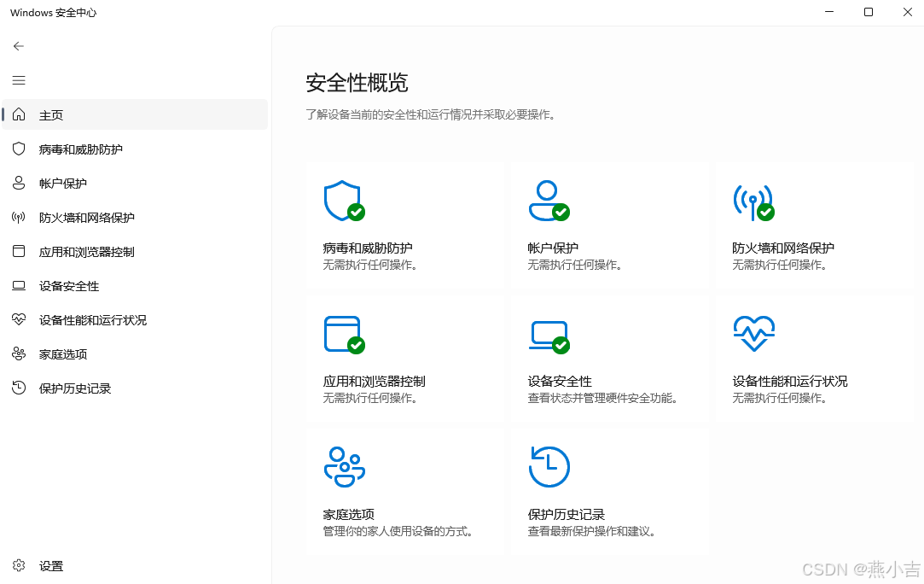Toggle the hamburger navigation menu
The width and height of the screenshot is (924, 584).
(19, 80)
